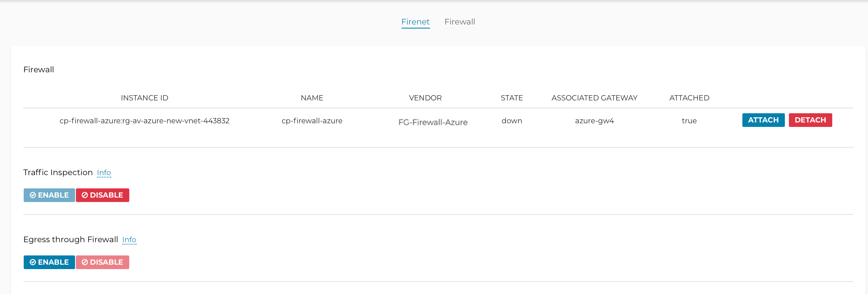
Task: Enable Traffic Inspection
Action: 49,195
